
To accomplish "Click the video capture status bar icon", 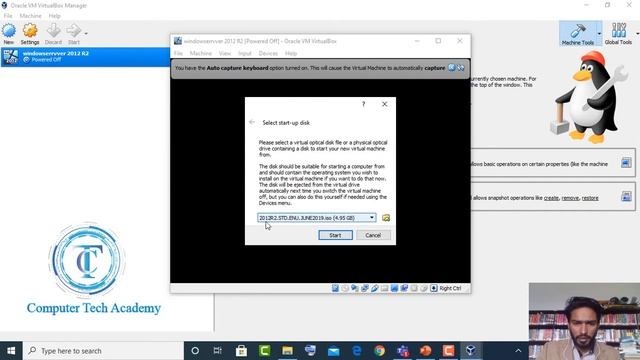I will (x=404, y=288).
